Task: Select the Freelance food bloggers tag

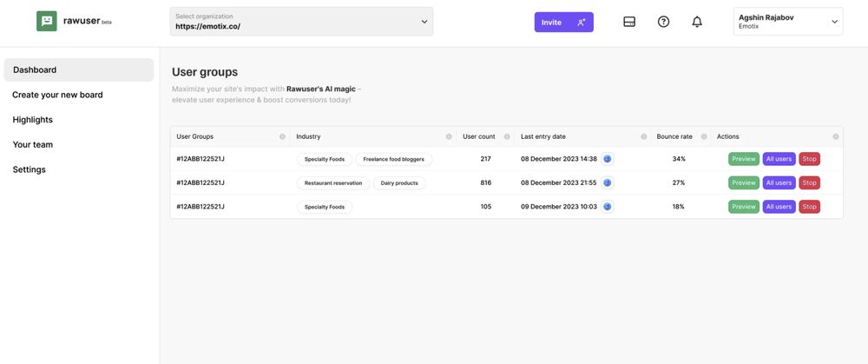Action: (394, 160)
